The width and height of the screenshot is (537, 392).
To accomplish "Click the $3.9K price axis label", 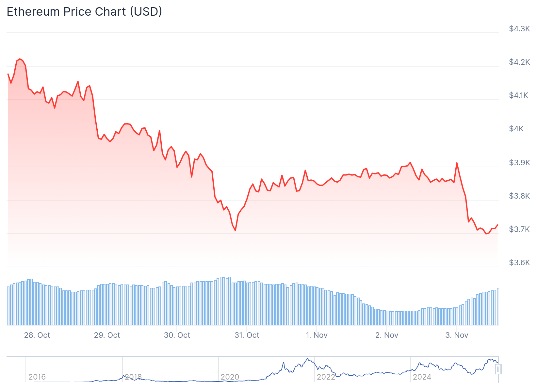I will tap(519, 163).
